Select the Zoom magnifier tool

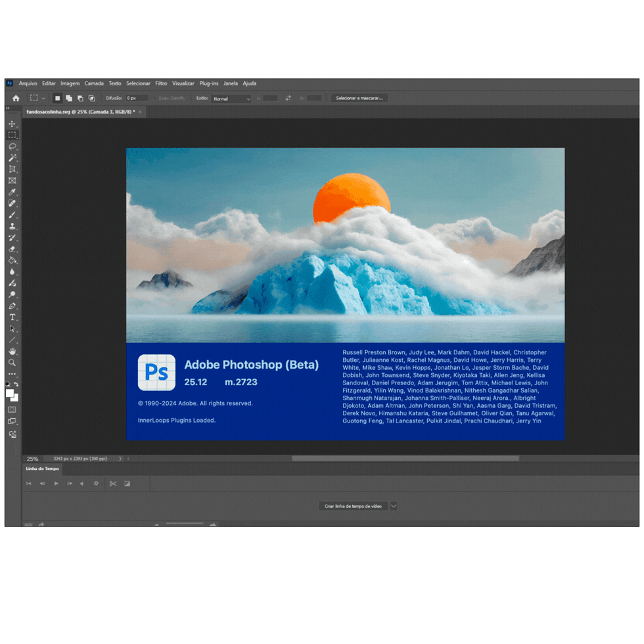12,363
